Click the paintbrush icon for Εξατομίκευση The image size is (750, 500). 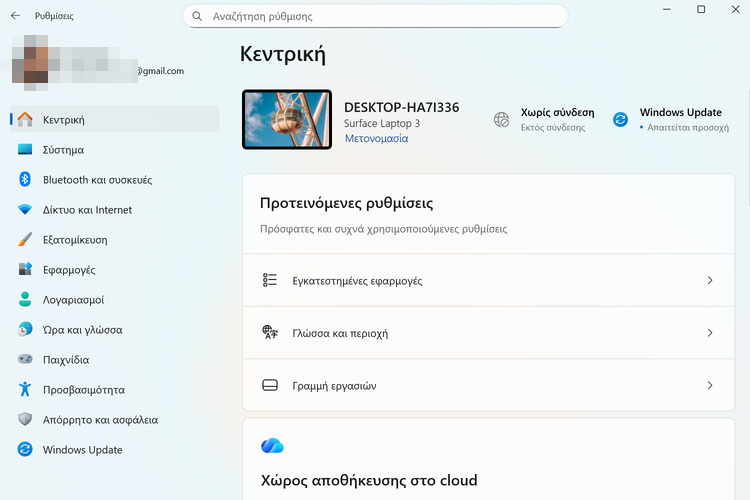(25, 240)
